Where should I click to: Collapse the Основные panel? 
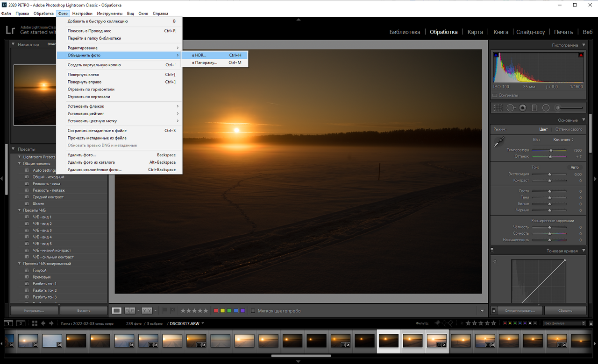583,120
